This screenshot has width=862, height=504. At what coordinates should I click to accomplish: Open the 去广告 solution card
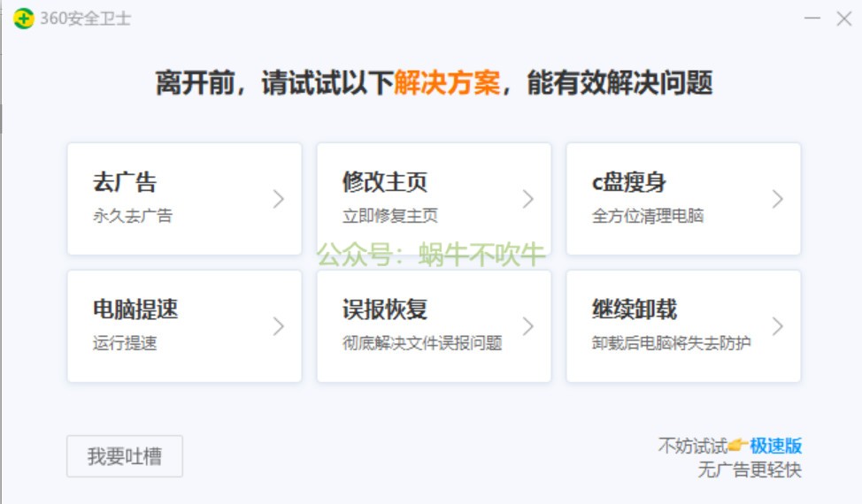(x=184, y=199)
